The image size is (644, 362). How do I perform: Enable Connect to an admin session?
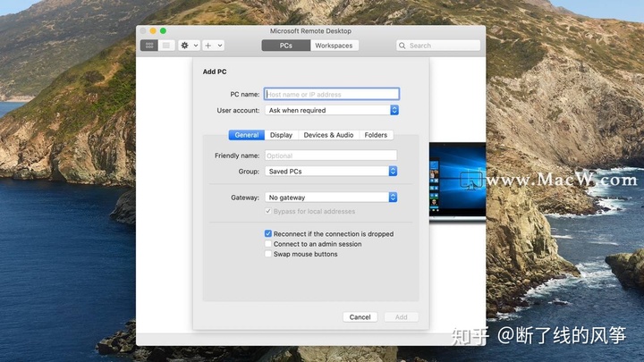coord(268,244)
